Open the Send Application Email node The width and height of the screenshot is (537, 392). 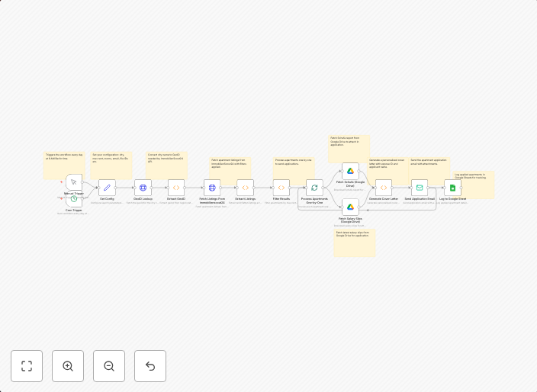pos(420,188)
